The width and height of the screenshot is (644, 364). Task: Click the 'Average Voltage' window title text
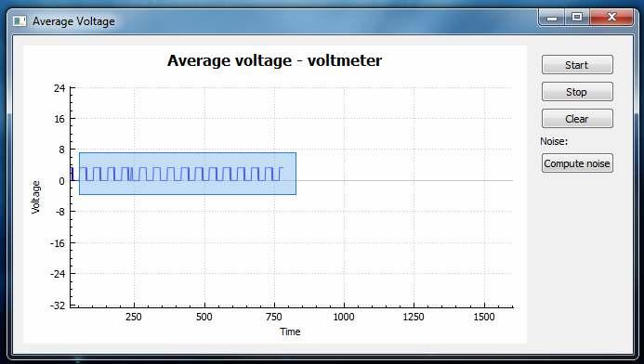[x=74, y=21]
